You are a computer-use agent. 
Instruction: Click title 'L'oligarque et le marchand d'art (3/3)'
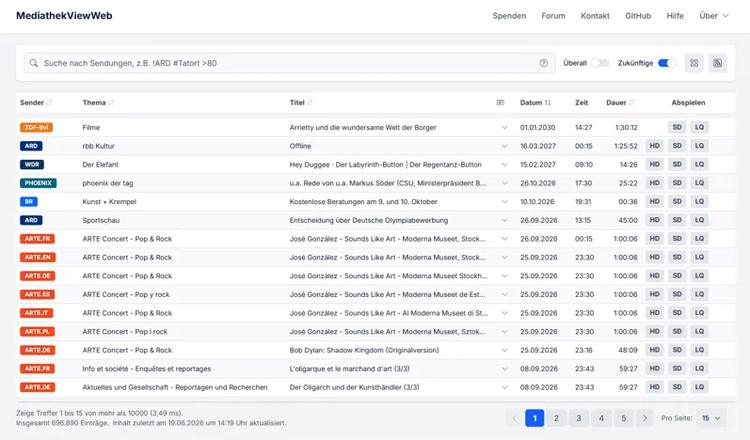[349, 369]
